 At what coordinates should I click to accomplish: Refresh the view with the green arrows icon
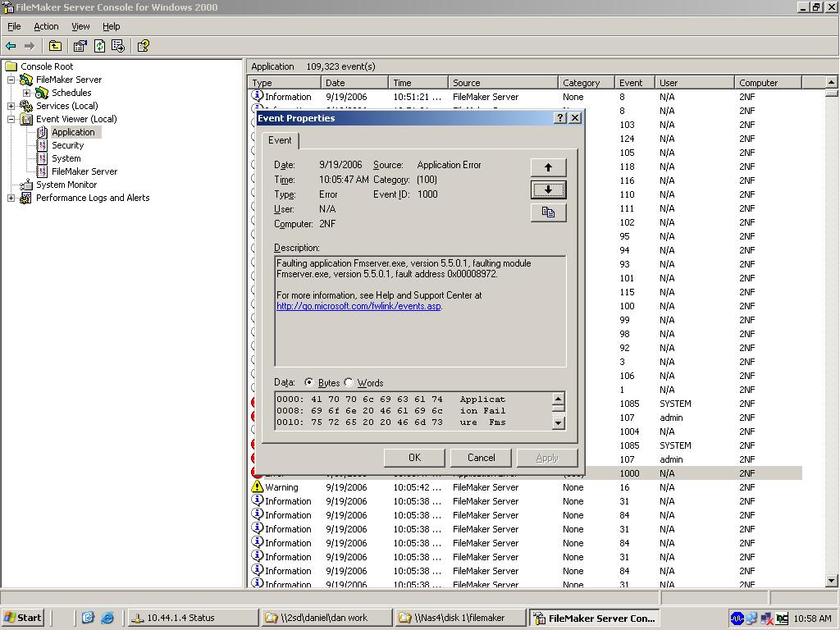click(99, 46)
